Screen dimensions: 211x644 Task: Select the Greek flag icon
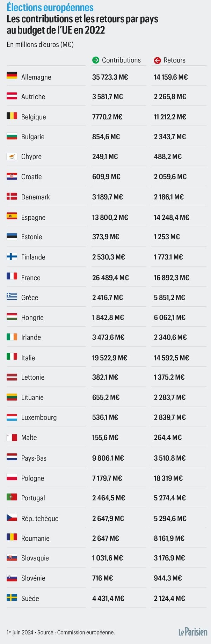(x=12, y=296)
